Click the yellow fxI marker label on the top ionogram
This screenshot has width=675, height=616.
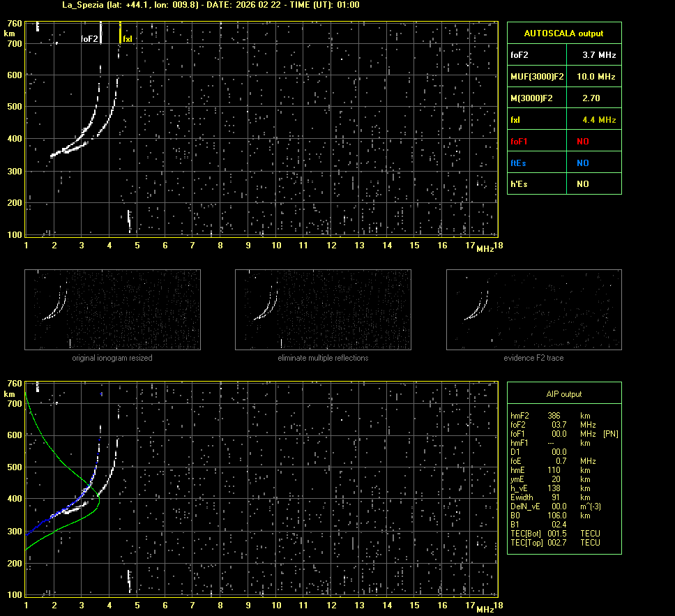(128, 39)
